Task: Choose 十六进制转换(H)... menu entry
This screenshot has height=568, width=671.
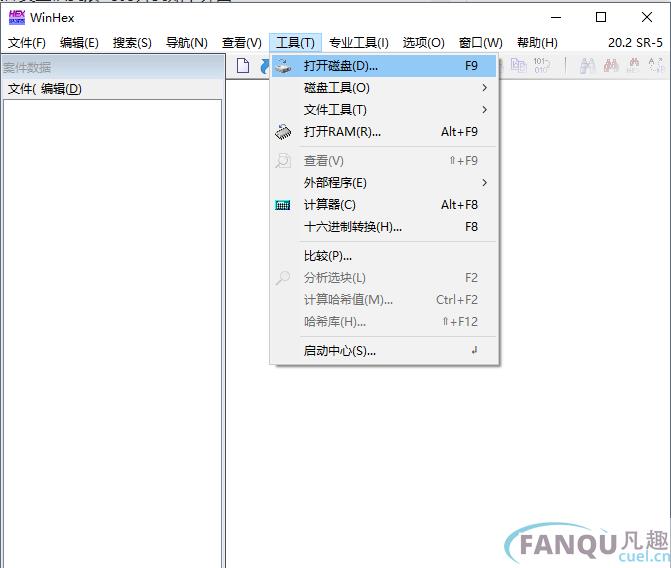Action: pos(384,227)
